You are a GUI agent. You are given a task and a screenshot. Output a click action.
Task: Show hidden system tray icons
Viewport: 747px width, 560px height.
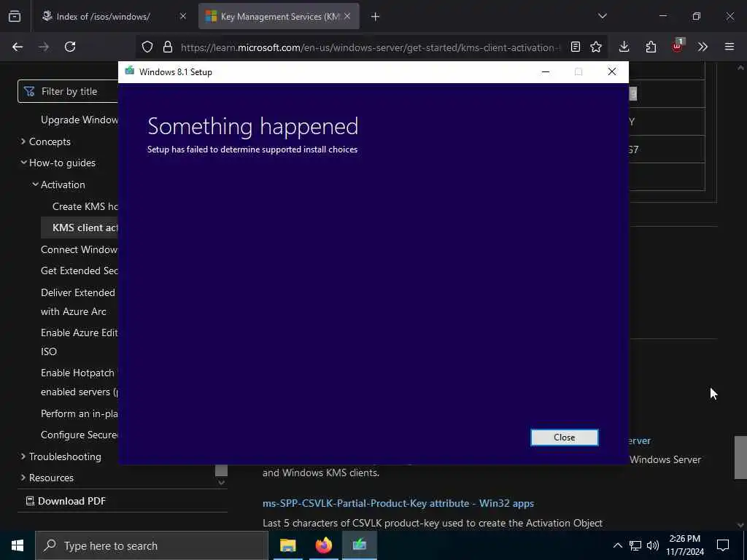617,545
